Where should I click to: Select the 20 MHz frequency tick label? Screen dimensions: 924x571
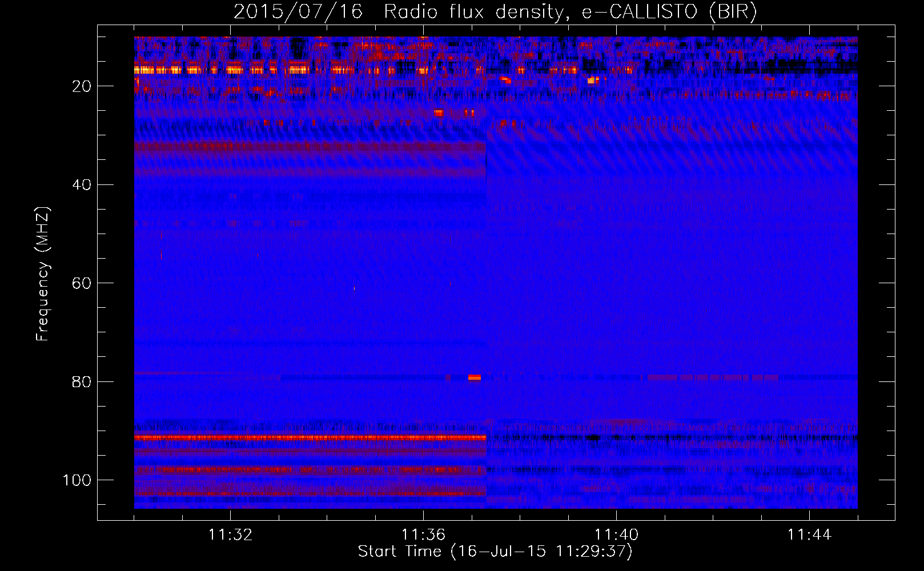pos(82,86)
